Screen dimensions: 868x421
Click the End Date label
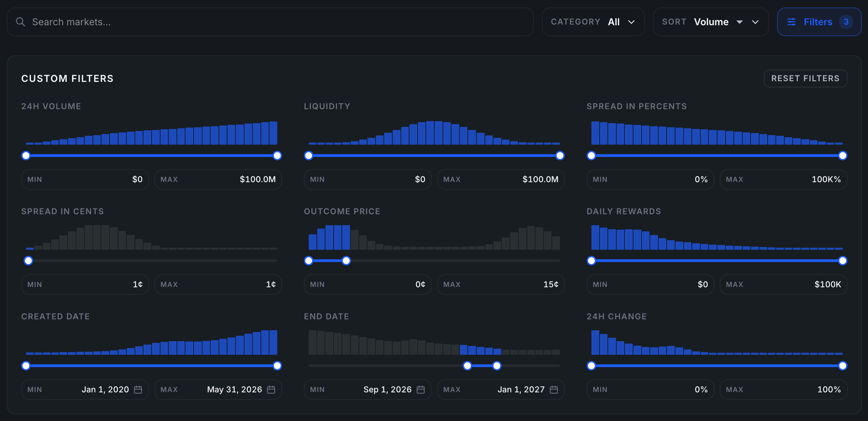point(326,317)
